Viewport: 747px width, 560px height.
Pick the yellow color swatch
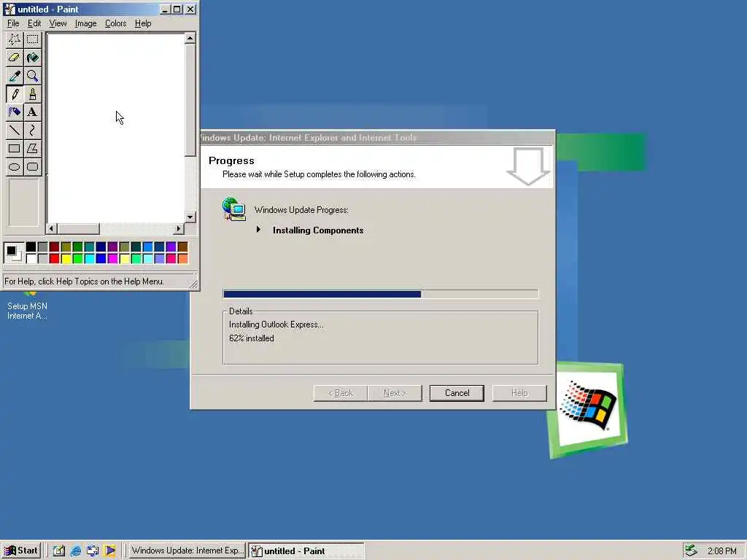tap(66, 259)
